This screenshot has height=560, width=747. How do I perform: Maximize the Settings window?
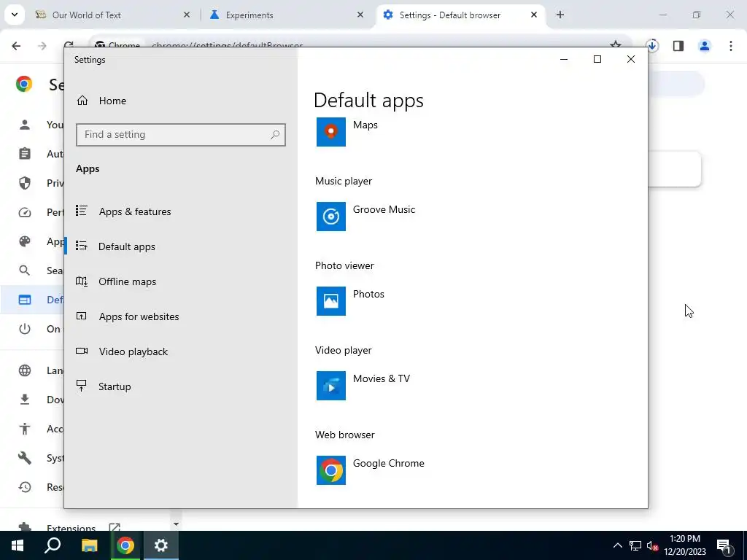[x=597, y=59]
